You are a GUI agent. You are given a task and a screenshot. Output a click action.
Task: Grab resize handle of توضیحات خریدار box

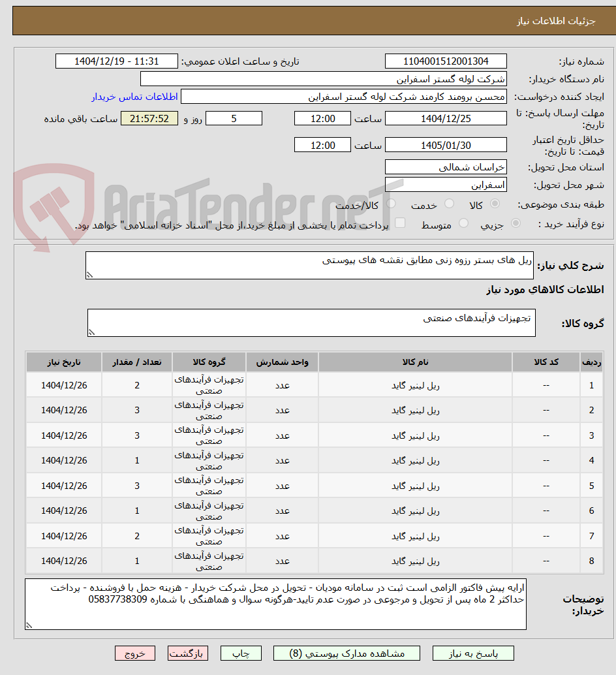coord(29,625)
